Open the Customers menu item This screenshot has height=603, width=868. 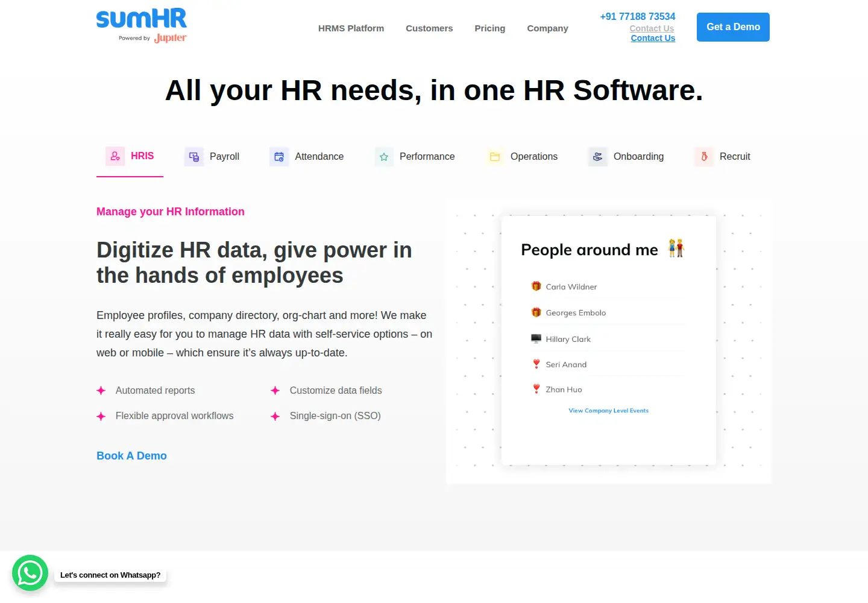429,28
